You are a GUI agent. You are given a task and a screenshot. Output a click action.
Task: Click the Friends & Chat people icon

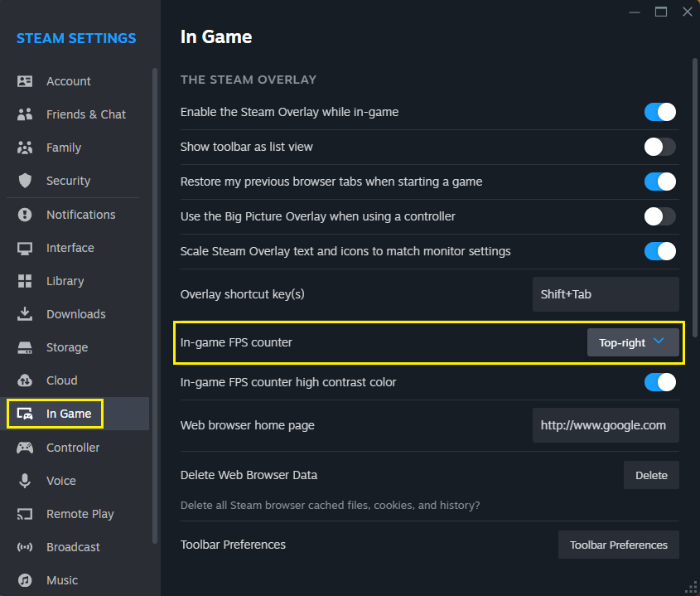pos(25,114)
